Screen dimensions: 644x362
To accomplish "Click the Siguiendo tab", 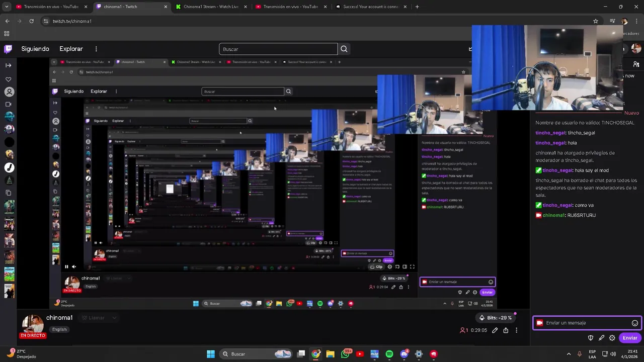I will pos(35,49).
